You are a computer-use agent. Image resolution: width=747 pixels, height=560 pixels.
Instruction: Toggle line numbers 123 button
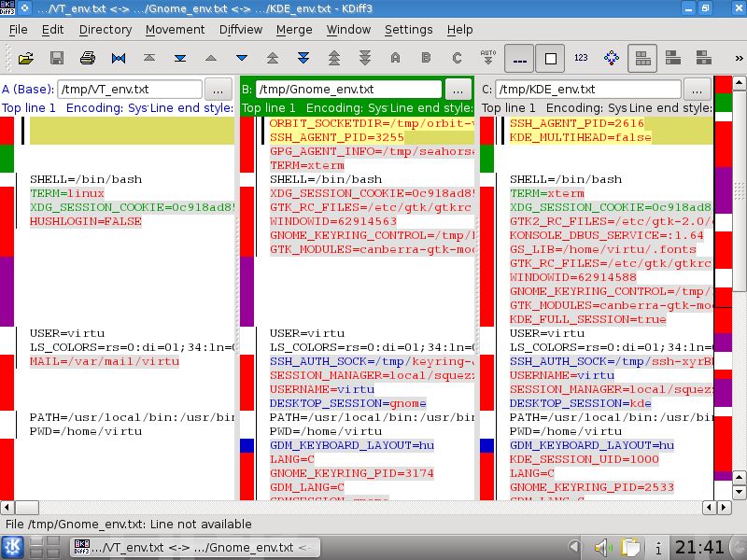coord(581,58)
